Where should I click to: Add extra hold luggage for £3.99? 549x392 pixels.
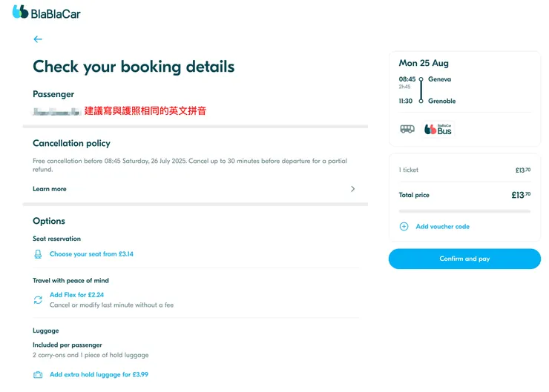[x=99, y=375]
